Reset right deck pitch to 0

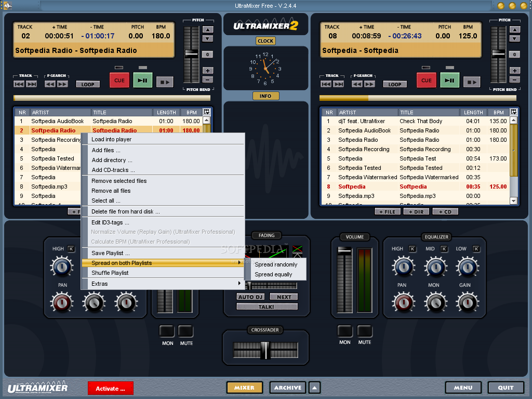(515, 54)
